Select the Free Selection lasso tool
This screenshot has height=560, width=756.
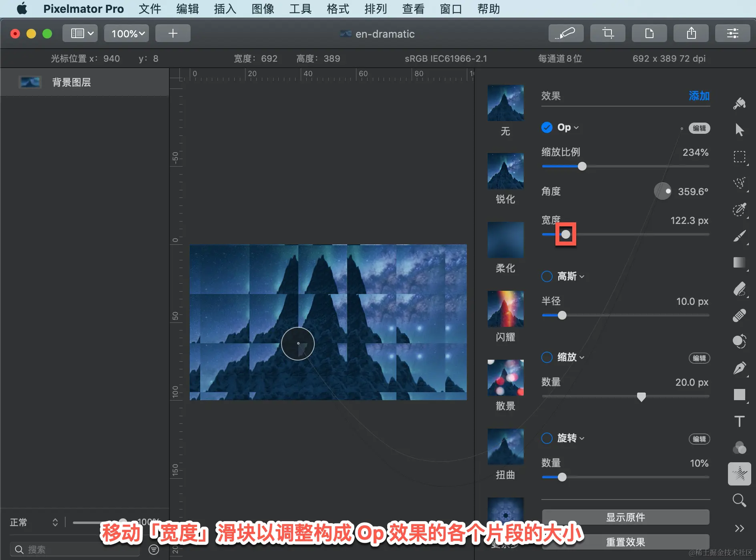pos(739,183)
